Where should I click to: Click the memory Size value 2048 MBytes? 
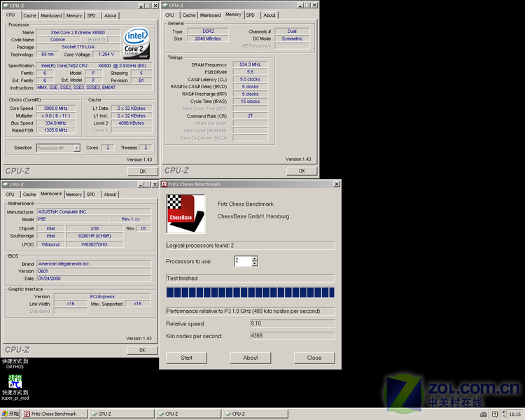tap(208, 39)
